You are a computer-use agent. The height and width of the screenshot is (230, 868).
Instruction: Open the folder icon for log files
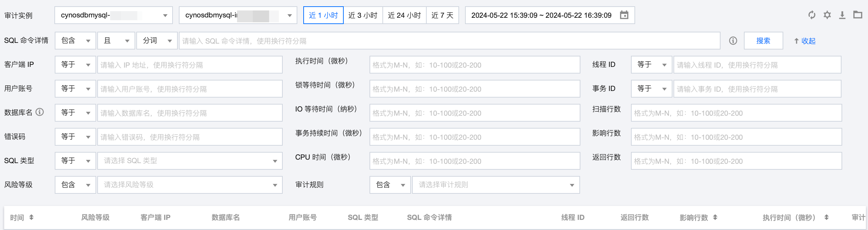858,15
